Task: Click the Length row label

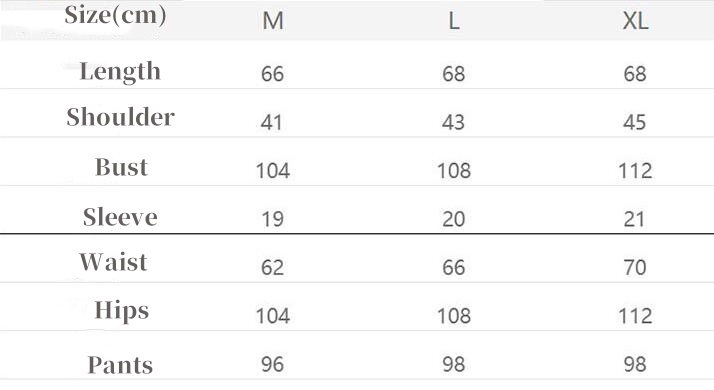Action: [120, 72]
